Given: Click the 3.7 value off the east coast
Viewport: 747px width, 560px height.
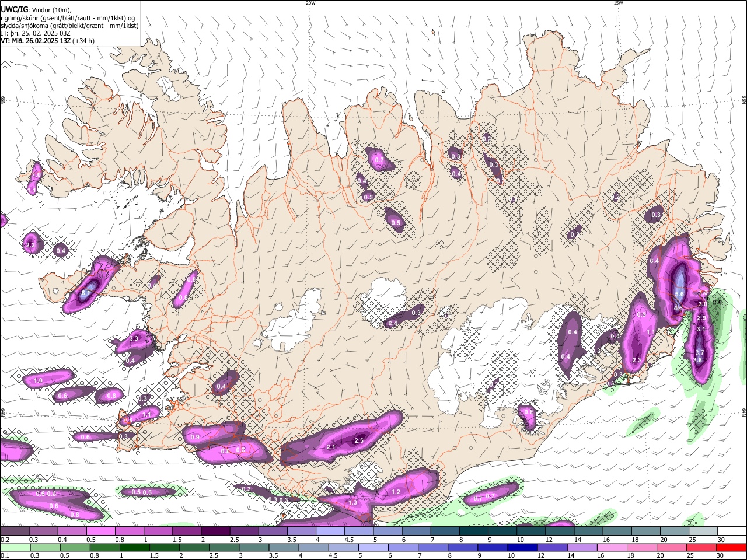Looking at the screenshot, I should pyautogui.click(x=700, y=352).
